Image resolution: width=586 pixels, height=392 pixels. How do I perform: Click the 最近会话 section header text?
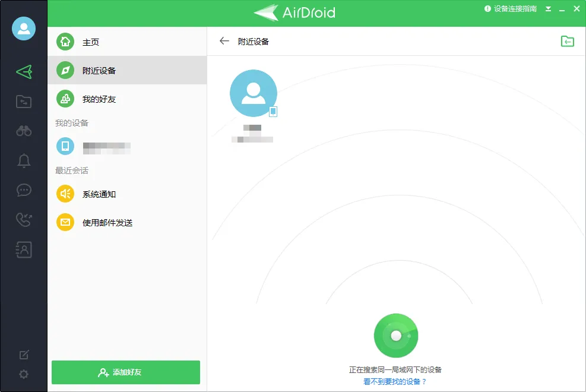coord(72,170)
